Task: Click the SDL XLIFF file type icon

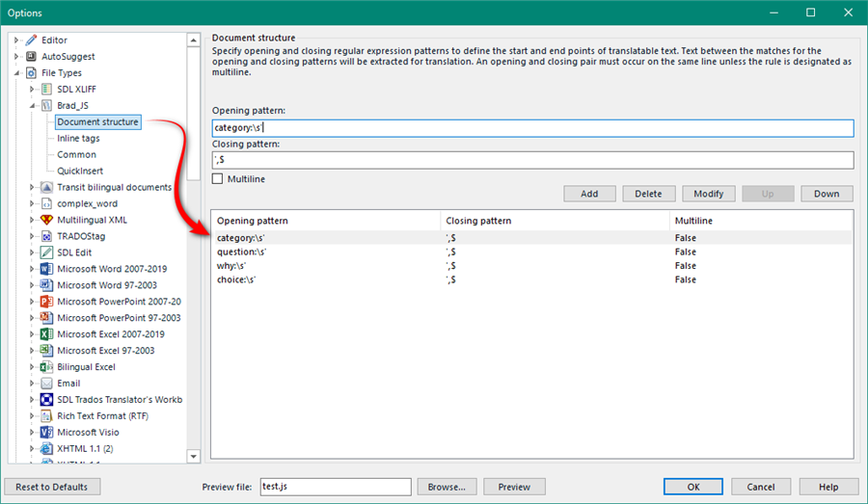Action: (x=47, y=89)
